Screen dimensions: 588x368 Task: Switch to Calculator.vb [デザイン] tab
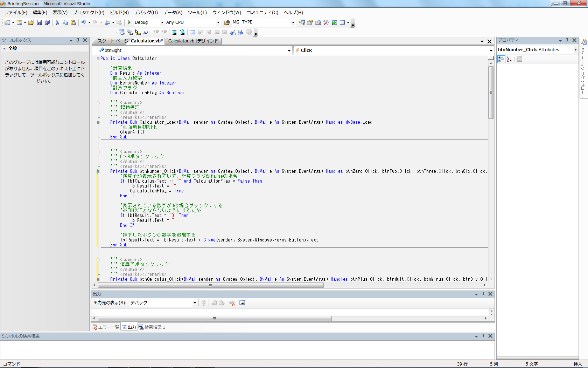click(x=193, y=41)
